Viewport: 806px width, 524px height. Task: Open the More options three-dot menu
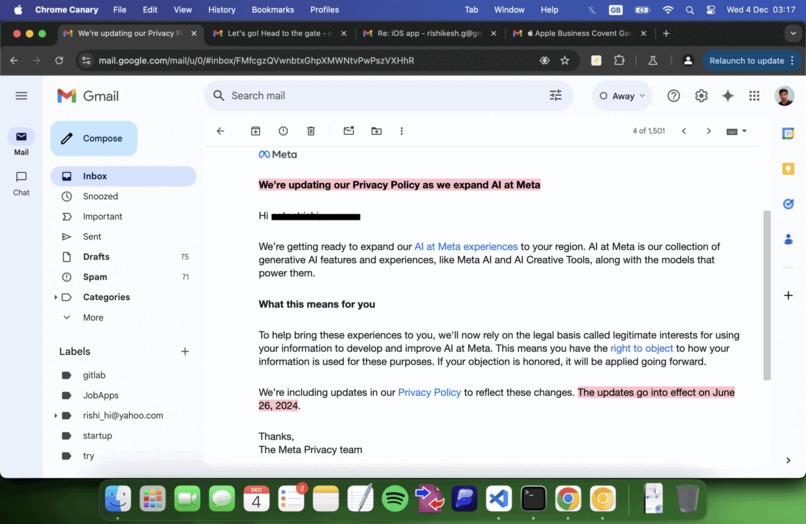[401, 131]
